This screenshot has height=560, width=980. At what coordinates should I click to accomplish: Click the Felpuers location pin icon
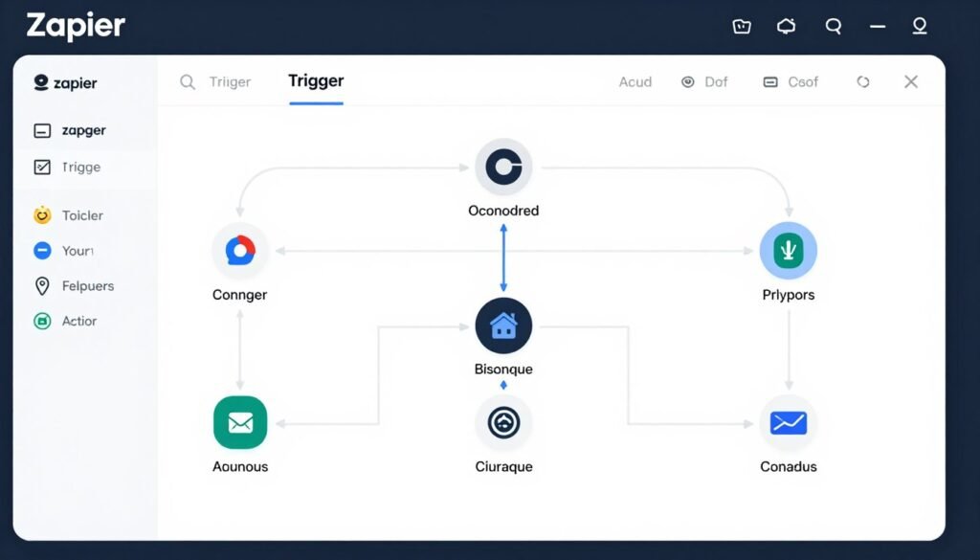[x=42, y=286]
